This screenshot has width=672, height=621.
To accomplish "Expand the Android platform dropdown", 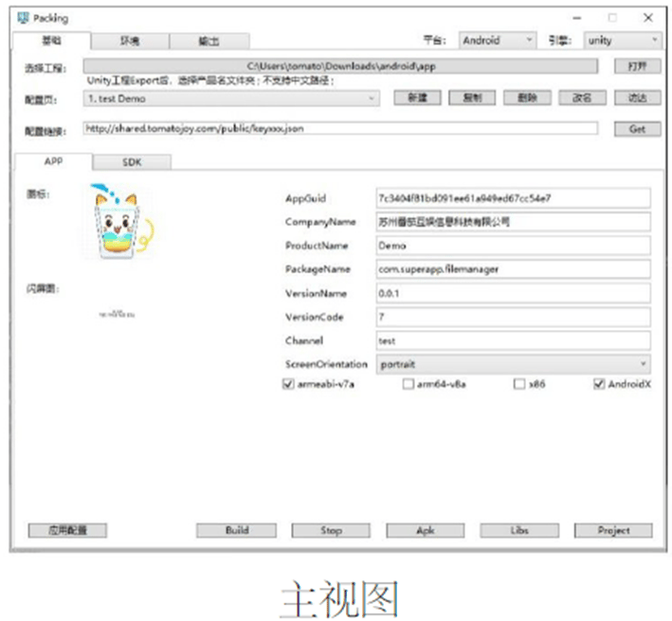I will click(x=497, y=41).
